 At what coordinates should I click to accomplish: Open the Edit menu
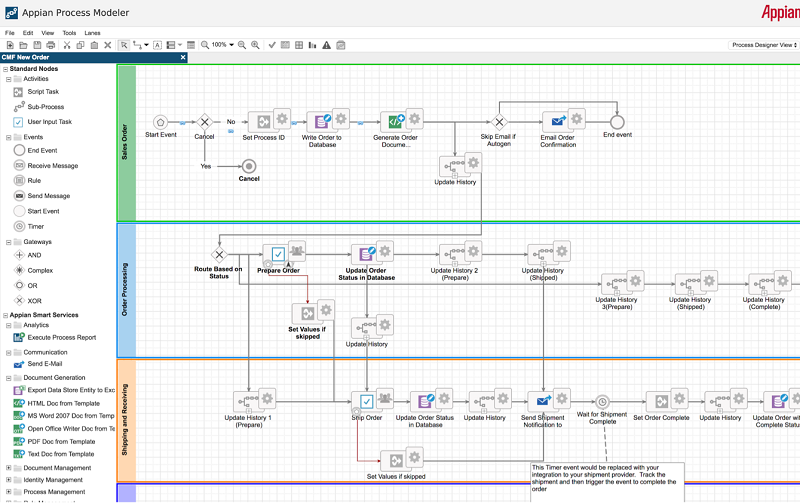click(28, 33)
